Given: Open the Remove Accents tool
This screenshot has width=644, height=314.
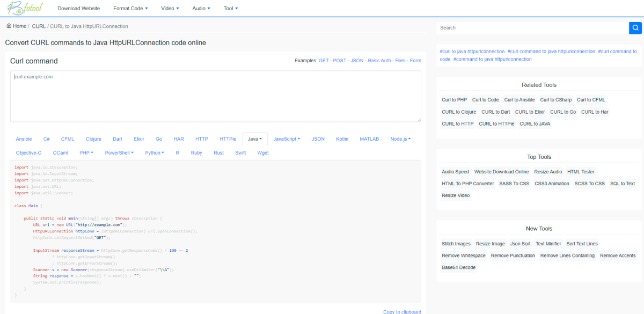Looking at the screenshot, I should click(x=618, y=255).
